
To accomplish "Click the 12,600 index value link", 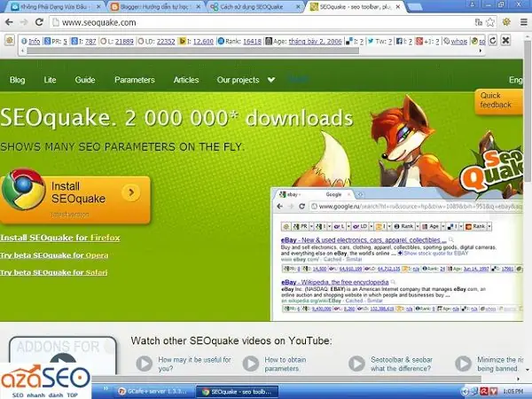I will 203,42.
